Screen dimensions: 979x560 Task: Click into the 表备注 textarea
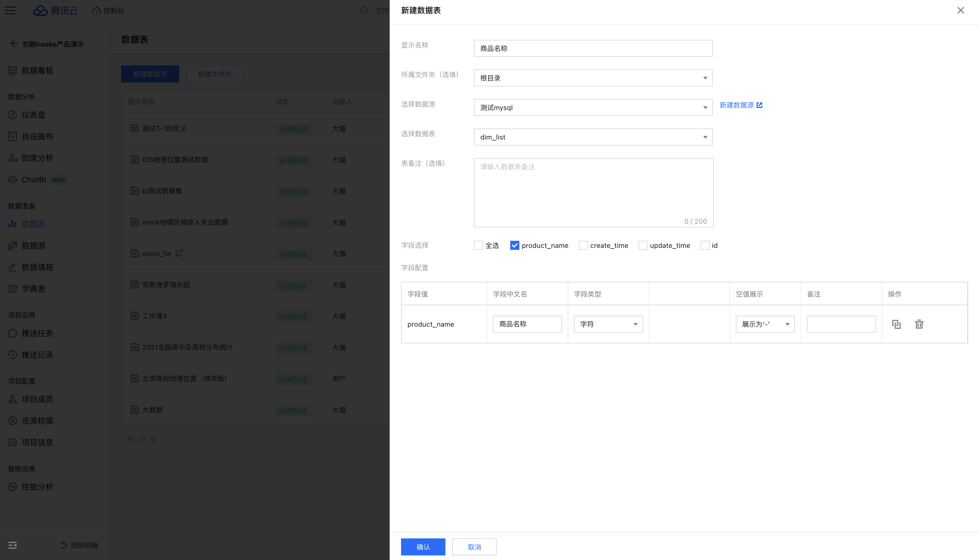tap(593, 192)
